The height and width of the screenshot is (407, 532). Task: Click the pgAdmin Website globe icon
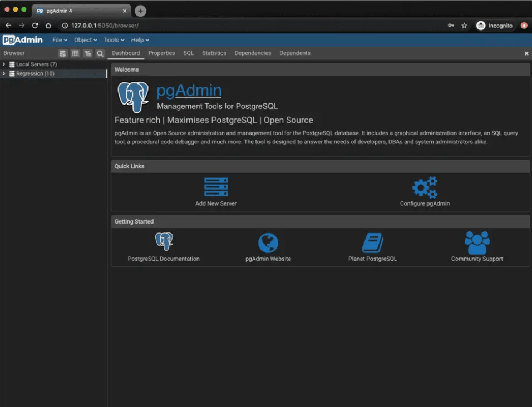point(268,243)
